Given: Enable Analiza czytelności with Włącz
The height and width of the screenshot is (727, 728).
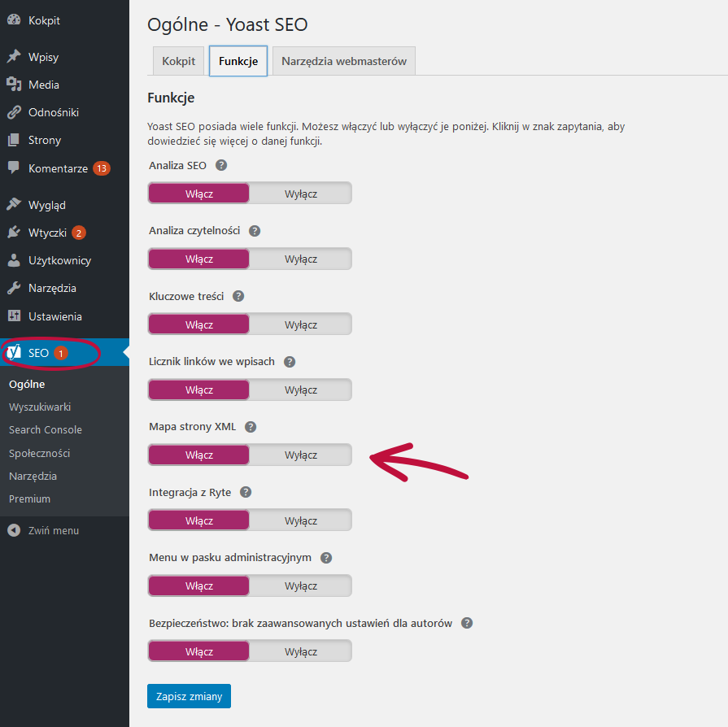Looking at the screenshot, I should pos(198,259).
